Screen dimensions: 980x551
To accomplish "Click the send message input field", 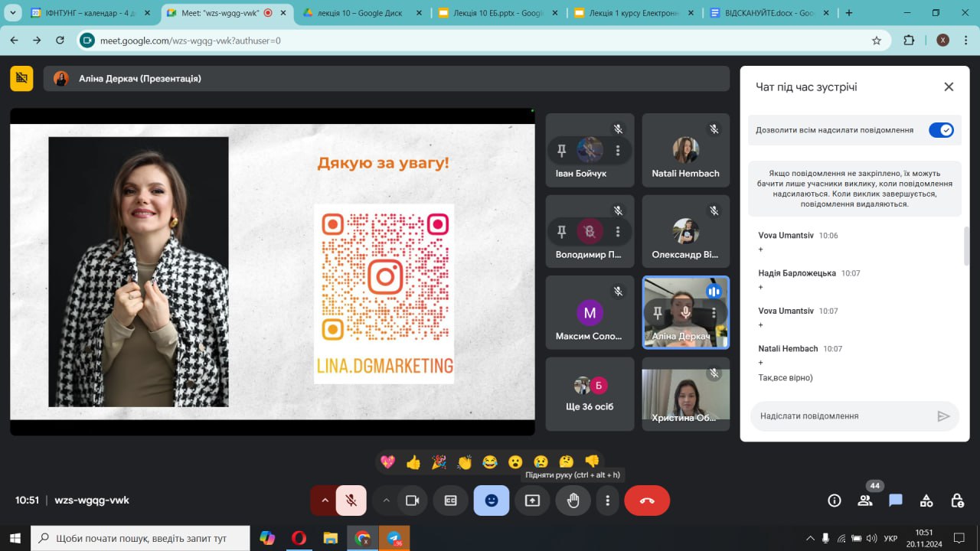I will click(842, 416).
